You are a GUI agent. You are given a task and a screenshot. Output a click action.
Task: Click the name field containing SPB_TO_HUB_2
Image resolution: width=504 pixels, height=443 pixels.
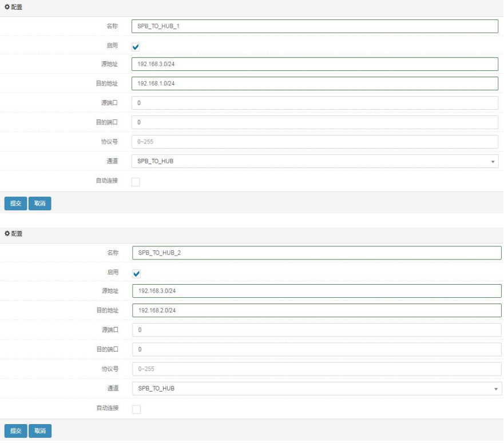[316, 253]
